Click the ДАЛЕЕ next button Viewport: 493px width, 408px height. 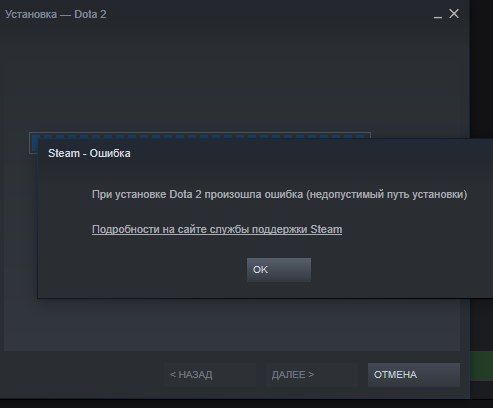(312, 375)
